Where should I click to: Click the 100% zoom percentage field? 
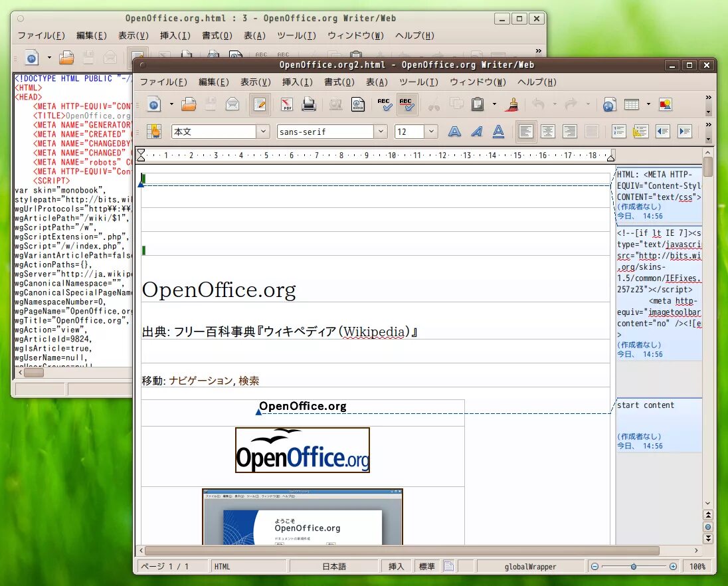point(697,567)
